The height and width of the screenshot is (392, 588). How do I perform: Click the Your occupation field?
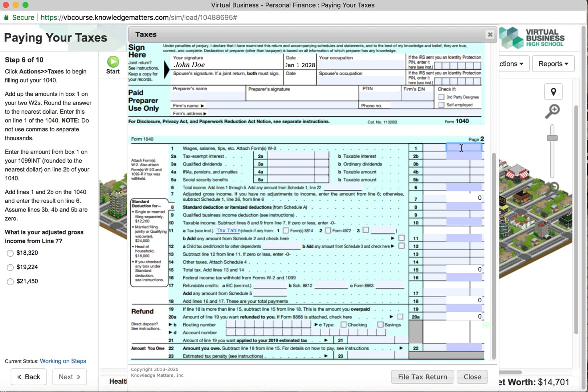click(361, 65)
